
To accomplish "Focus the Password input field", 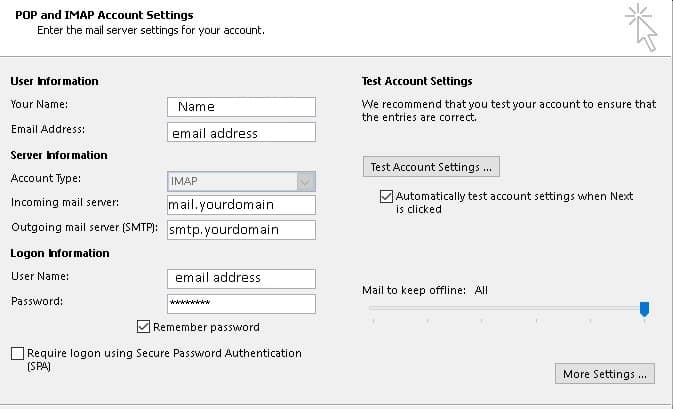I will coord(241,304).
